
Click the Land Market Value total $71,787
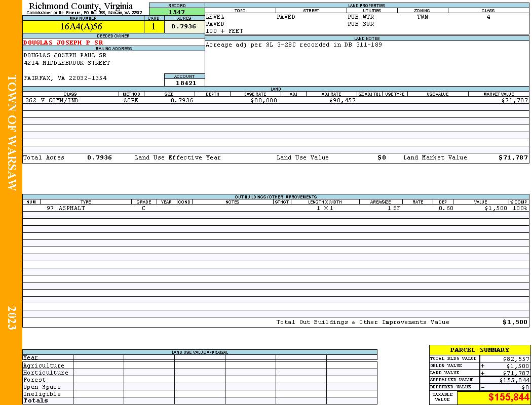(x=513, y=157)
